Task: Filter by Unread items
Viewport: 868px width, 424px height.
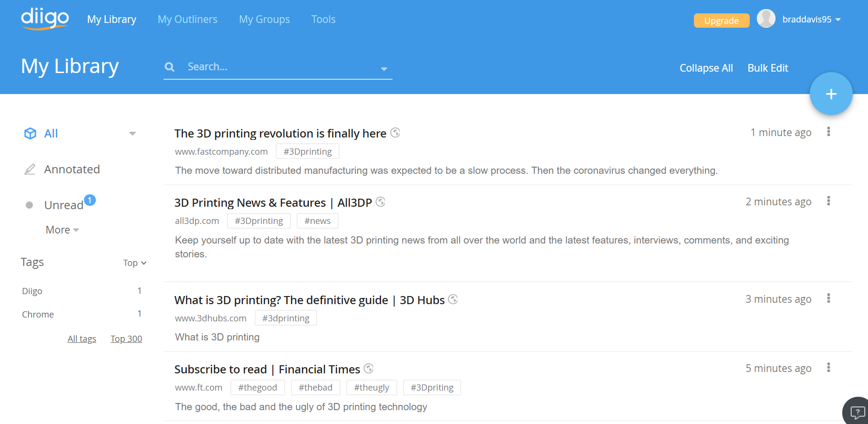Action: (63, 205)
